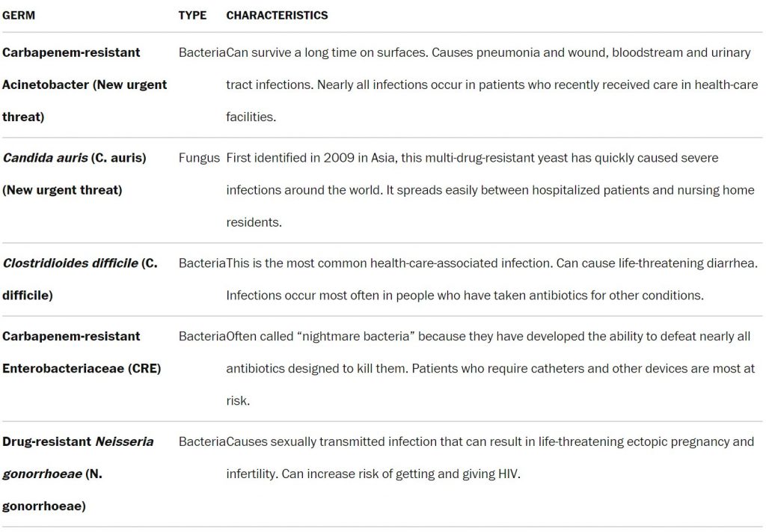Click Bacteria type in the C. difficile row
766x532 pixels.
(x=202, y=263)
